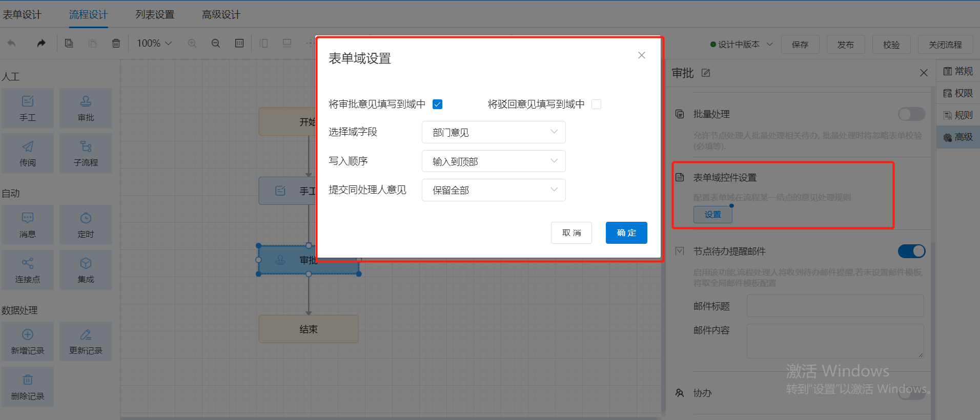Close the 审批 properties panel
Image resolution: width=980 pixels, height=420 pixels.
(x=924, y=73)
